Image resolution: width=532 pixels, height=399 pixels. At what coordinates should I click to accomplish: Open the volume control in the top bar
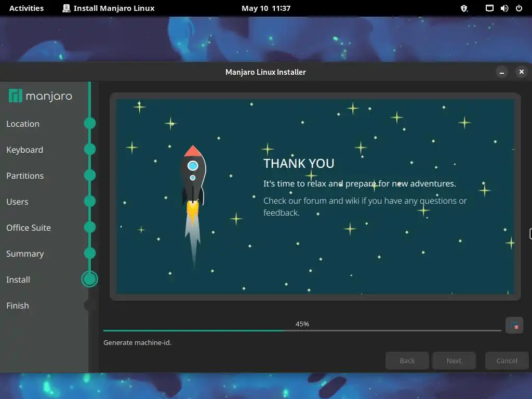click(x=504, y=8)
